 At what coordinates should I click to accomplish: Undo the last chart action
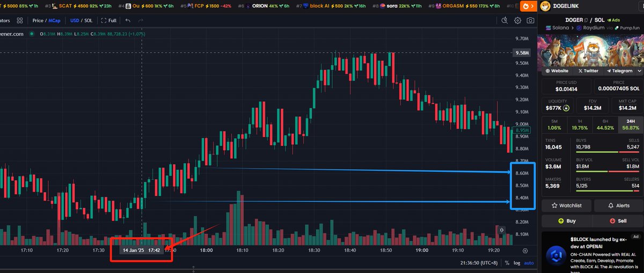tap(127, 20)
